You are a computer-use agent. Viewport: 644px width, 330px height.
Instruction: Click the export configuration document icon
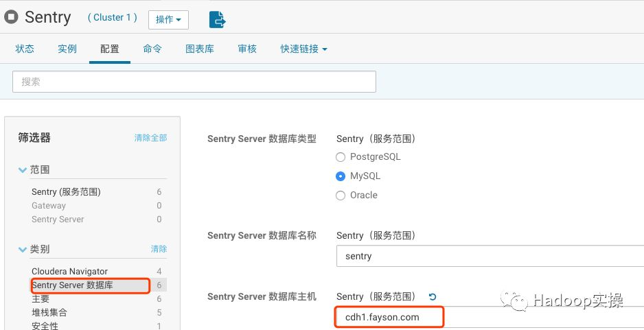[217, 19]
